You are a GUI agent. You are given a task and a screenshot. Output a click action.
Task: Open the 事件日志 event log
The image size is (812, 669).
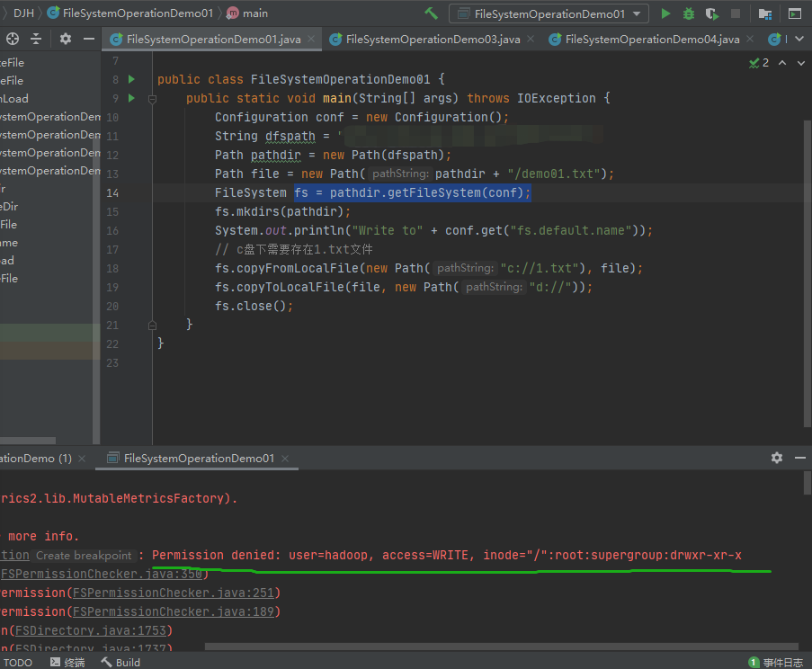pyautogui.click(x=776, y=663)
